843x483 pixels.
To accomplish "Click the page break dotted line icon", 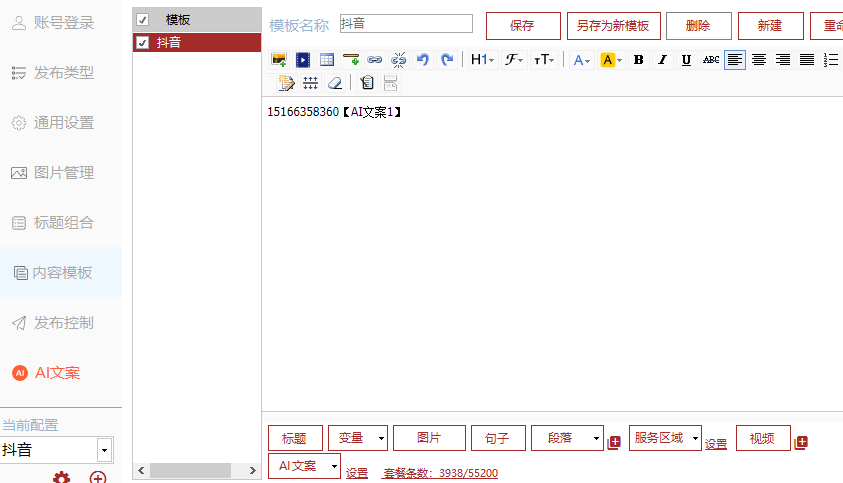I will [x=310, y=83].
